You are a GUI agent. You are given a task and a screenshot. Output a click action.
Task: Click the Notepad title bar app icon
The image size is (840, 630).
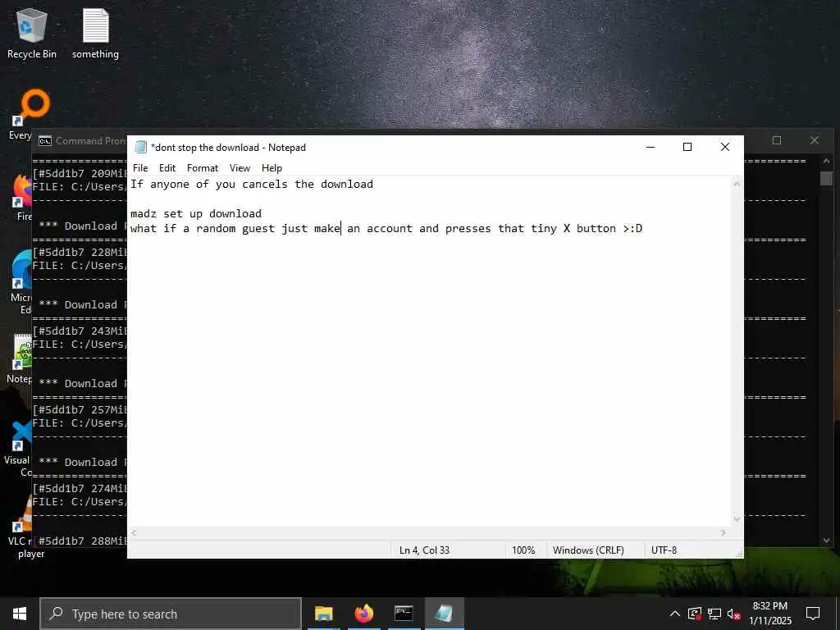click(140, 147)
